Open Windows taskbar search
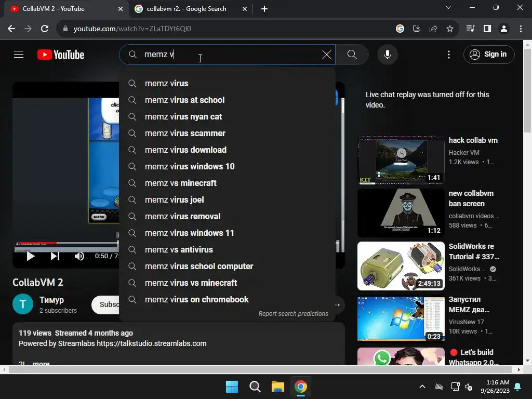This screenshot has height=399, width=532. click(255, 387)
